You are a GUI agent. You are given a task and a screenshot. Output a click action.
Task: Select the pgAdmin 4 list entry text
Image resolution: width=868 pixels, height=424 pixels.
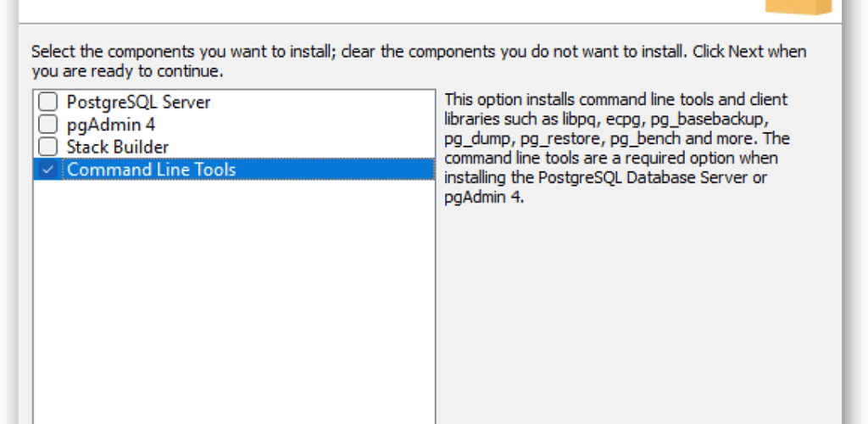point(111,125)
